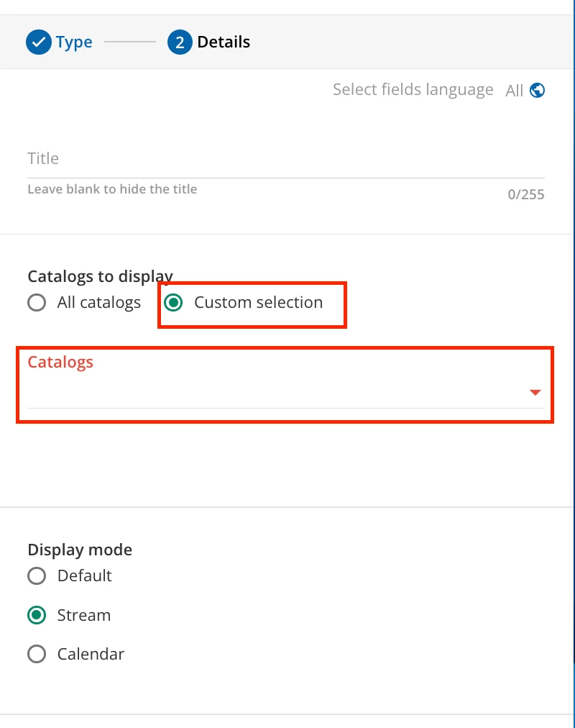The image size is (575, 728).
Task: Click the Display mode heading
Action: tap(80, 550)
